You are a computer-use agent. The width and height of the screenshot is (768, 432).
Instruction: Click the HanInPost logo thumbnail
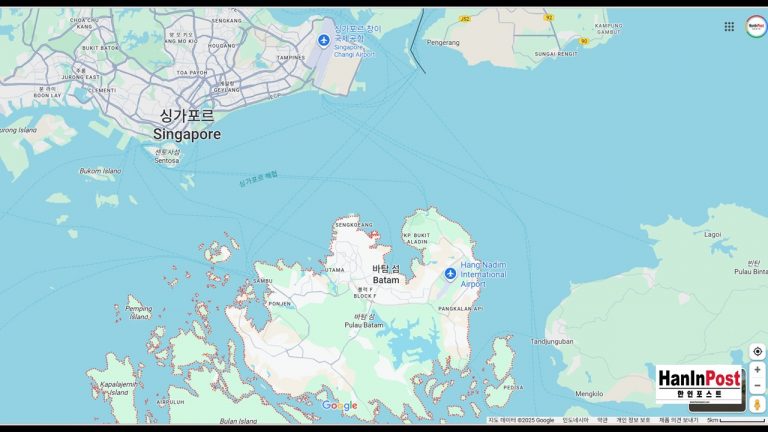click(x=699, y=385)
